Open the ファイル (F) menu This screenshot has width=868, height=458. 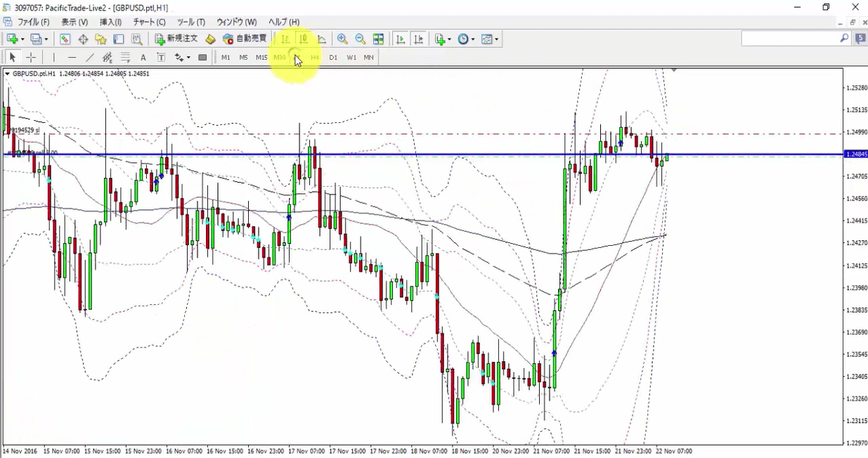pos(34,22)
